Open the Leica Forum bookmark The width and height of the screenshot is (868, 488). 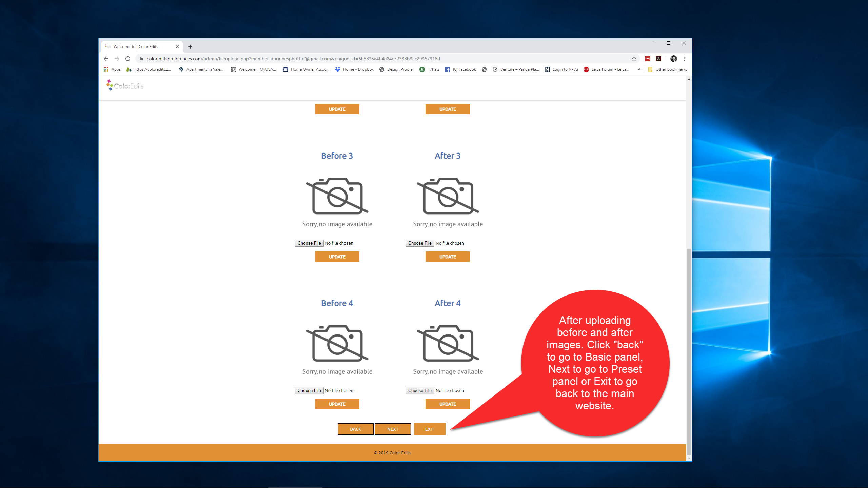[x=606, y=69]
